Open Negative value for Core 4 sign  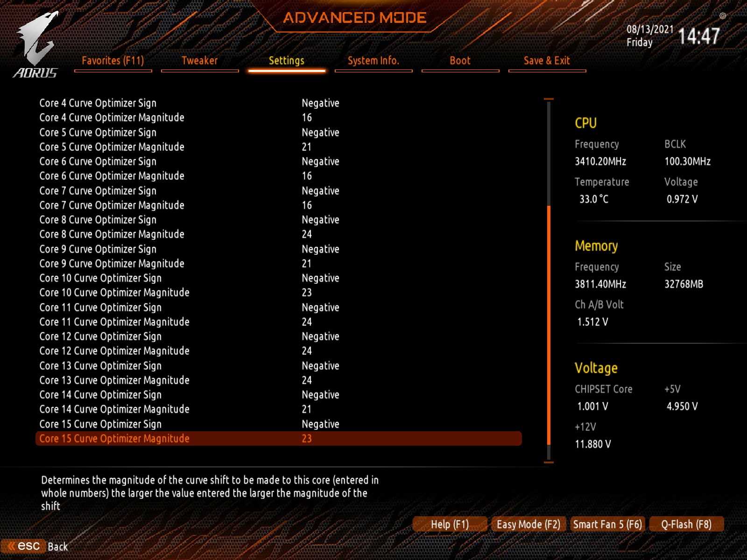pos(321,103)
